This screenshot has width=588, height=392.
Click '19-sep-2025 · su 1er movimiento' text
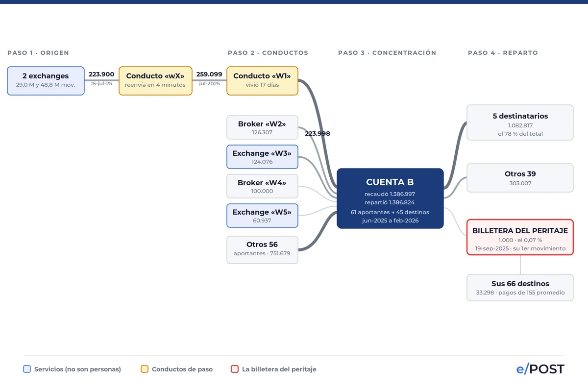(520, 248)
